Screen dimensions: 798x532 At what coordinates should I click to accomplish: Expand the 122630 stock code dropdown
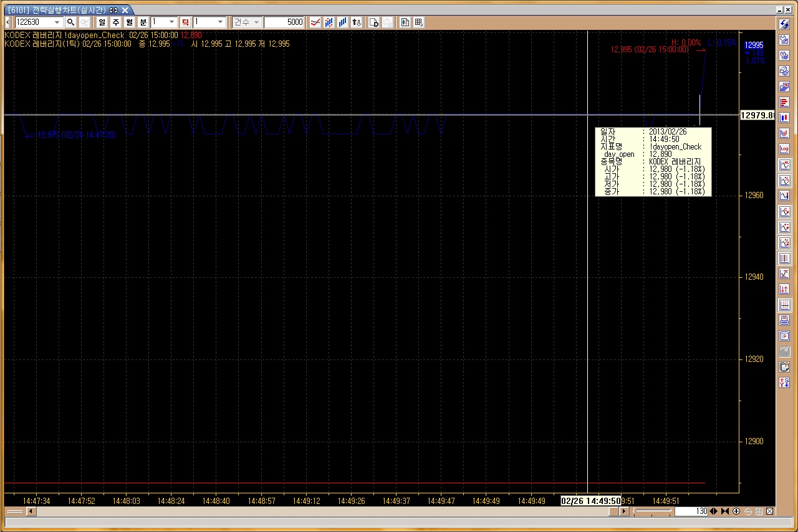pyautogui.click(x=57, y=22)
